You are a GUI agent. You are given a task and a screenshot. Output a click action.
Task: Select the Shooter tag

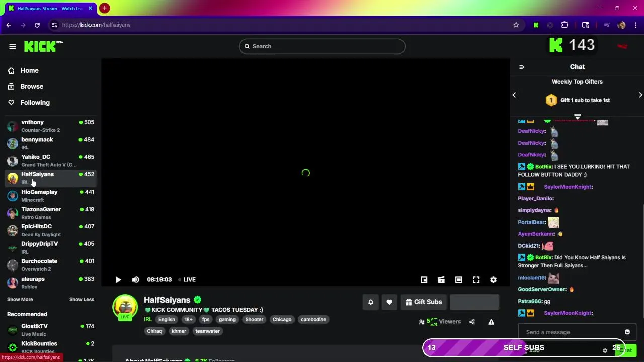(x=254, y=320)
